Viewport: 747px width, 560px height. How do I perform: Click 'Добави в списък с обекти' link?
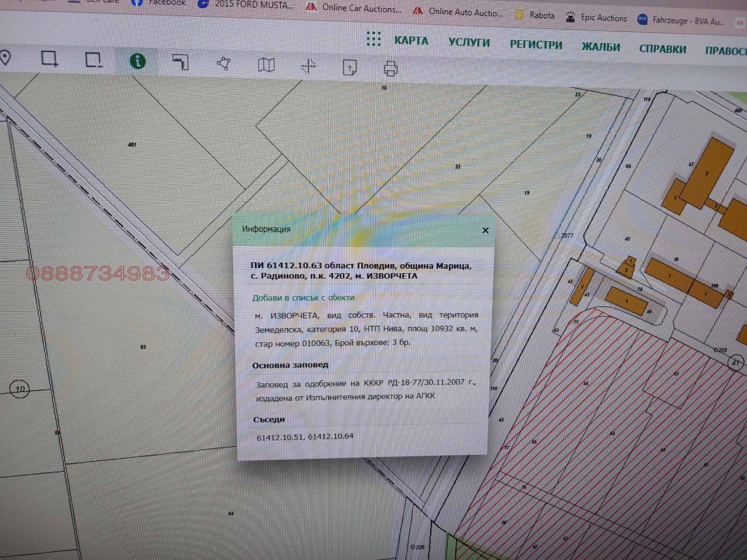pyautogui.click(x=303, y=297)
